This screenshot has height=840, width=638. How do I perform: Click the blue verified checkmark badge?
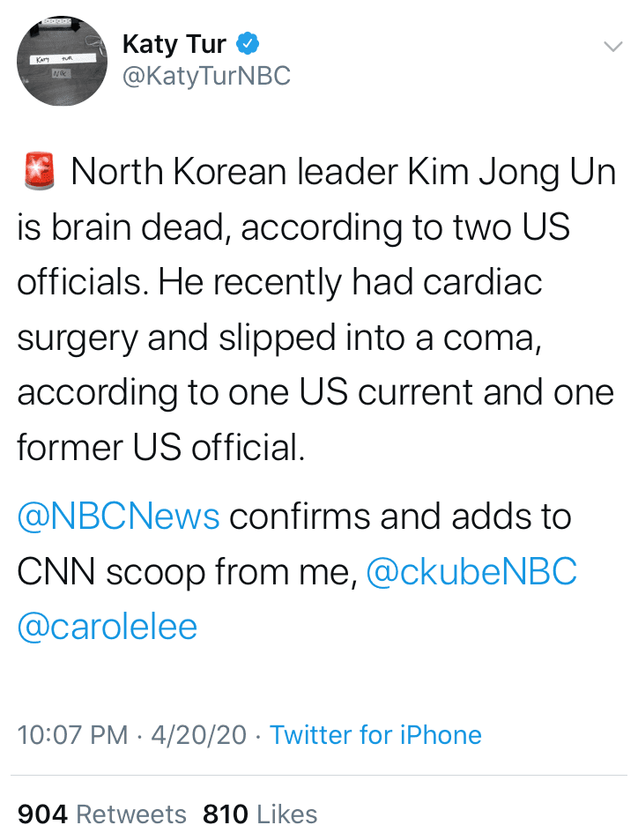[x=249, y=42]
